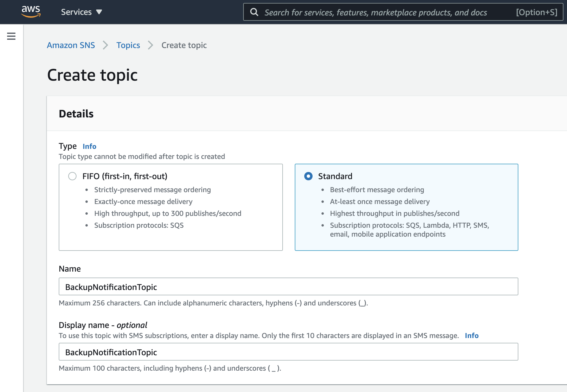Click the magnifying glass search icon
Screen dimensions: 567x392
(254, 12)
